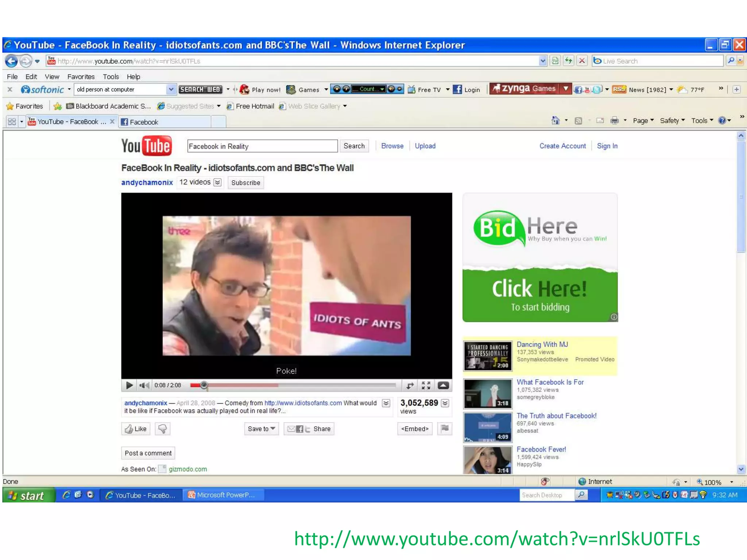
Task: Click the Search Desktop magnifier in taskbar
Action: [x=581, y=495]
